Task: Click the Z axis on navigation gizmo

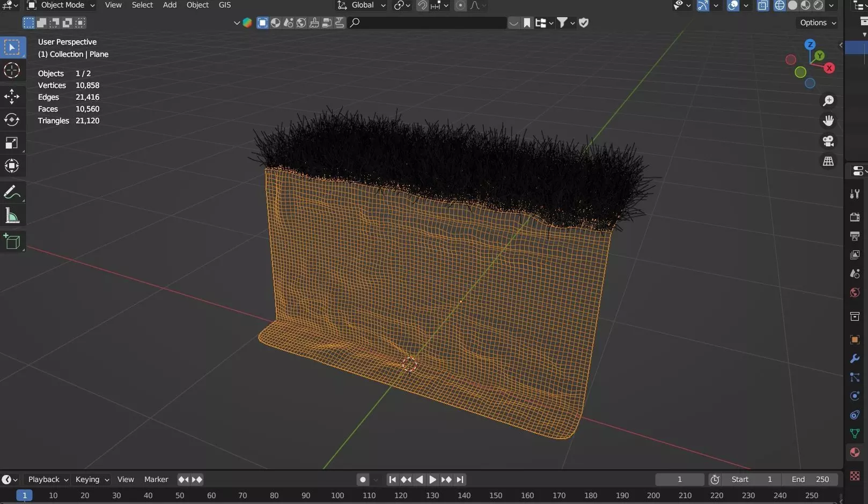Action: [810, 44]
